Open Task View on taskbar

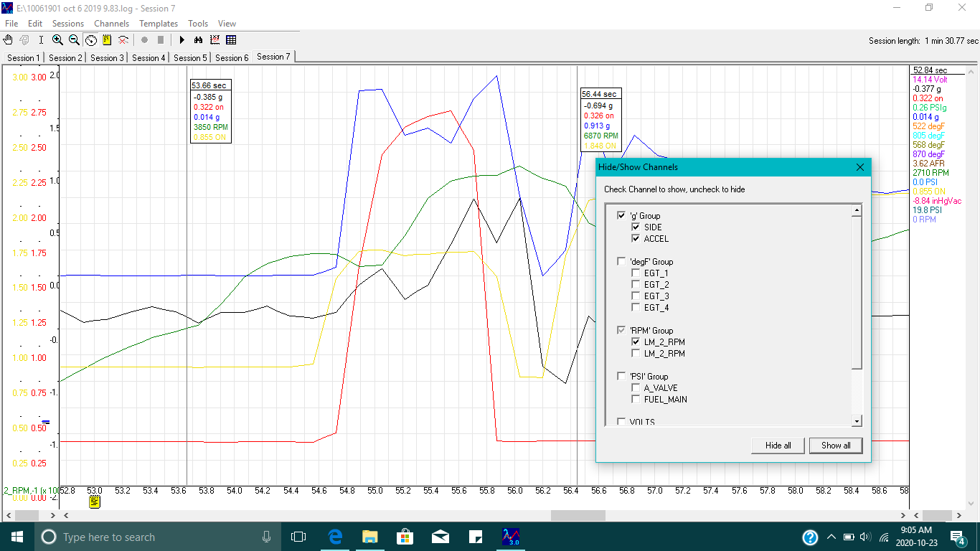tap(298, 537)
